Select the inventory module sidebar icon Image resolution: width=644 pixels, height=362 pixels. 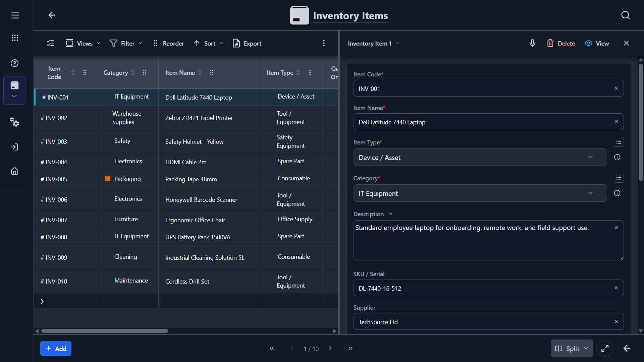(x=14, y=85)
